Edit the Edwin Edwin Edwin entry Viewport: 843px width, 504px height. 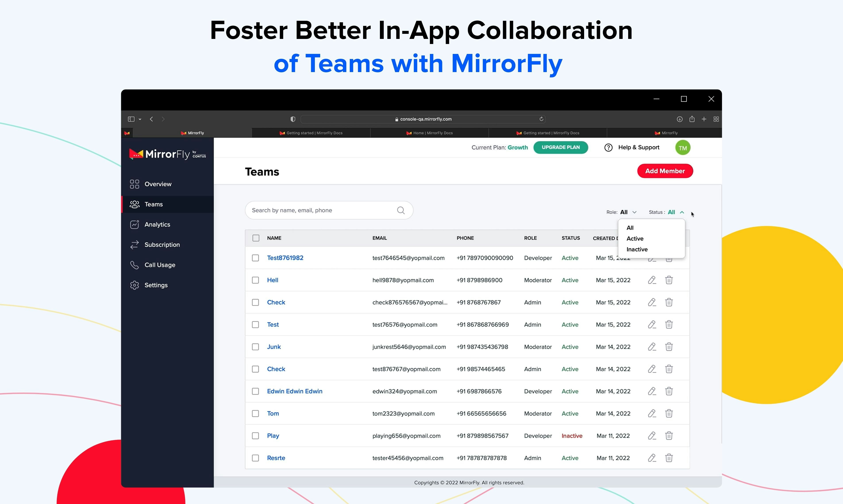click(652, 391)
